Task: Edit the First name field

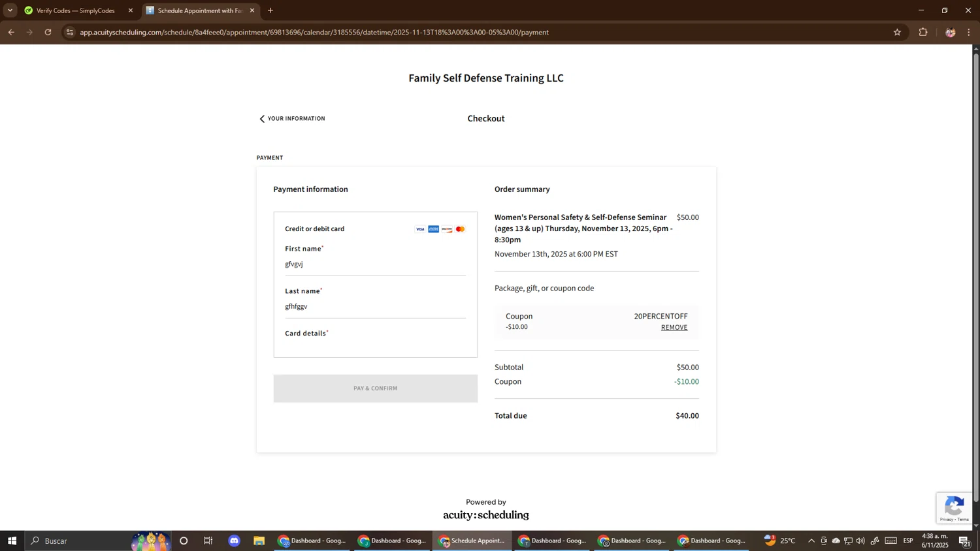Action: (x=375, y=264)
